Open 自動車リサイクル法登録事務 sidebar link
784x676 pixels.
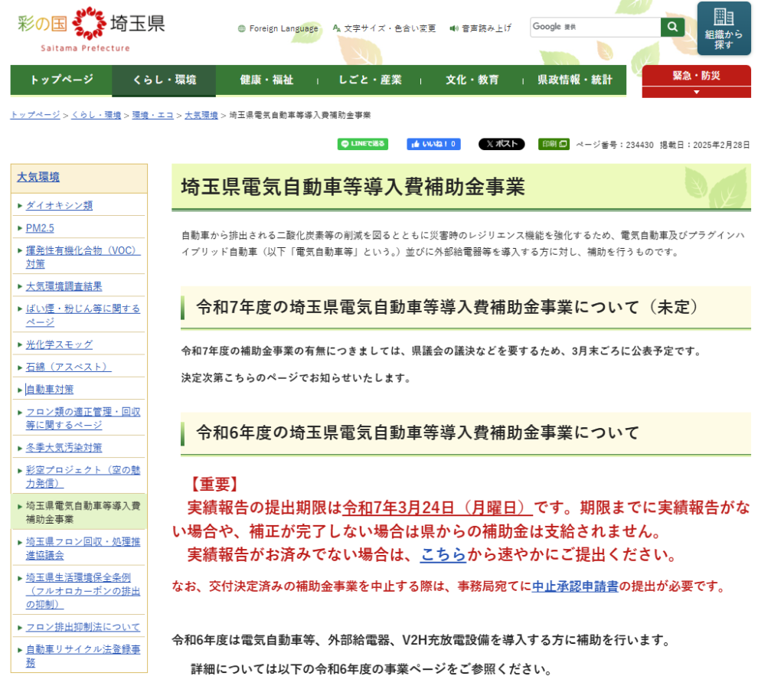pos(83,655)
